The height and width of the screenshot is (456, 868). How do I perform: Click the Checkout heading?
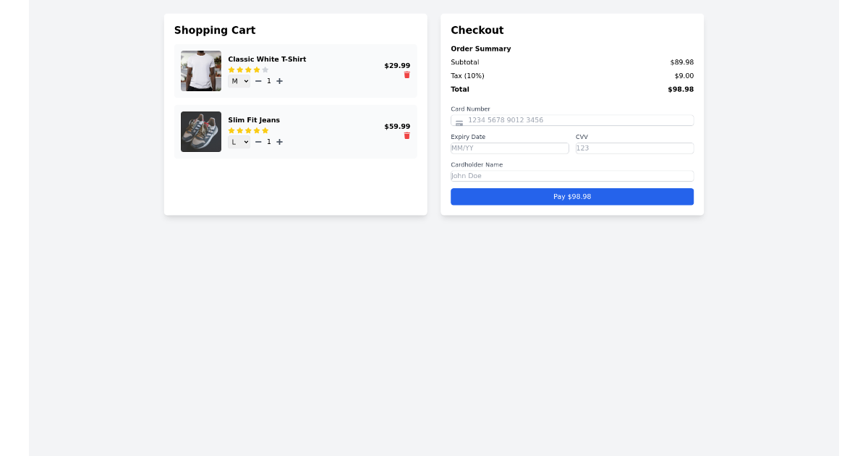point(477,30)
